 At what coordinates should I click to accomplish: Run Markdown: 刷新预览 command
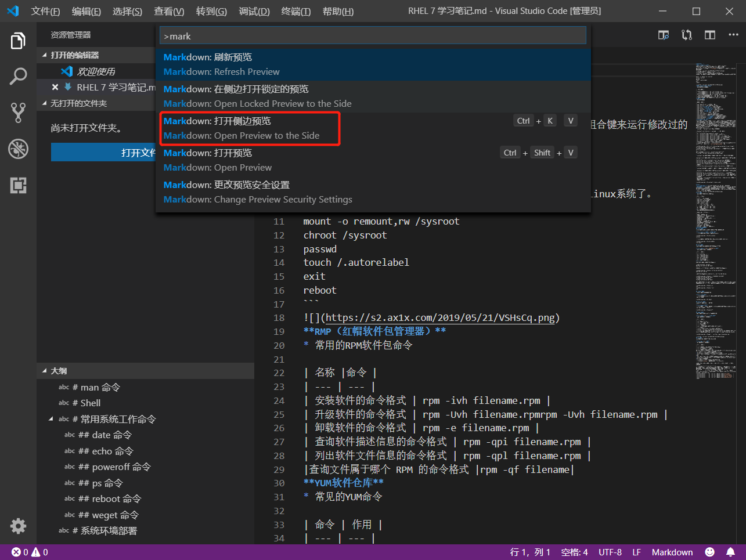point(373,64)
